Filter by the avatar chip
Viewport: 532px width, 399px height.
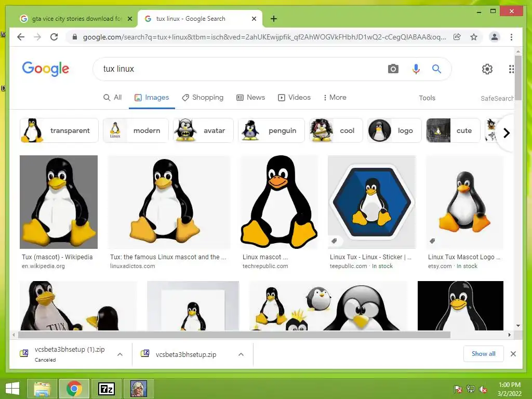(x=203, y=130)
